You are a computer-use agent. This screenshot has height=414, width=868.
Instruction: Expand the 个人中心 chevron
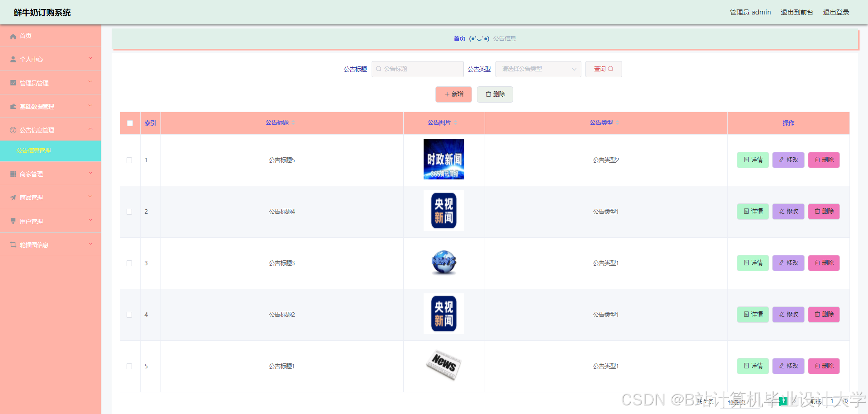tap(90, 58)
